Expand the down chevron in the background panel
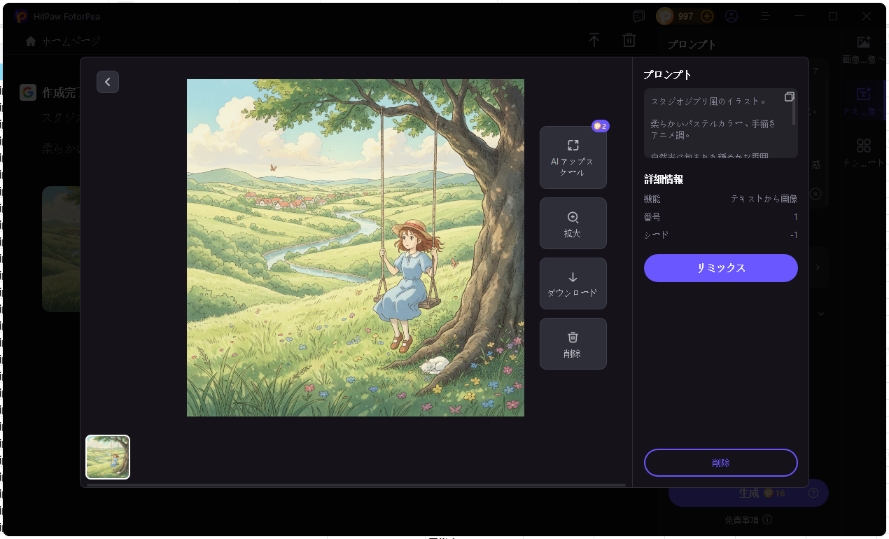Image resolution: width=889 pixels, height=539 pixels. click(820, 313)
